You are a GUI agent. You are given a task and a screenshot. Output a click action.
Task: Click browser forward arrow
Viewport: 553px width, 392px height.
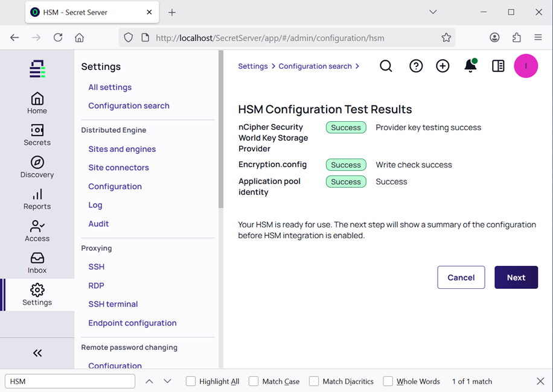click(36, 37)
